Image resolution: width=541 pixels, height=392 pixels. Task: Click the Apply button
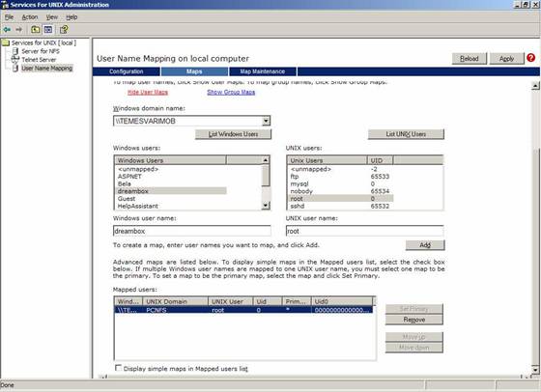point(506,59)
